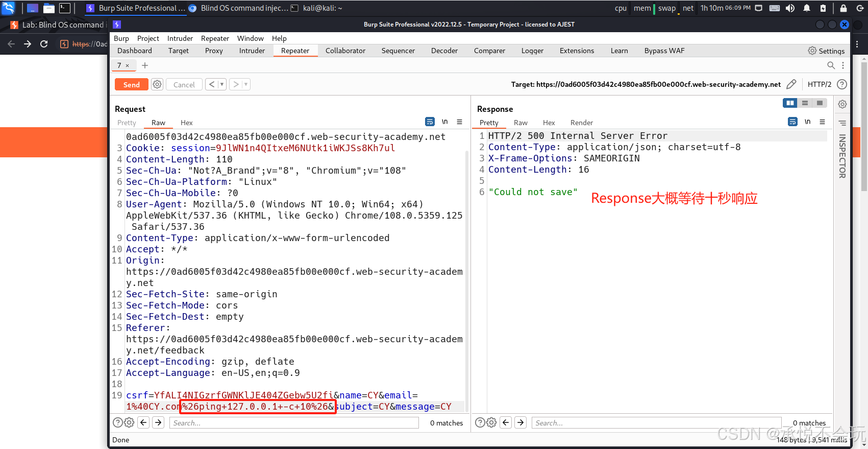
Task: Click the Cancel button
Action: click(184, 85)
